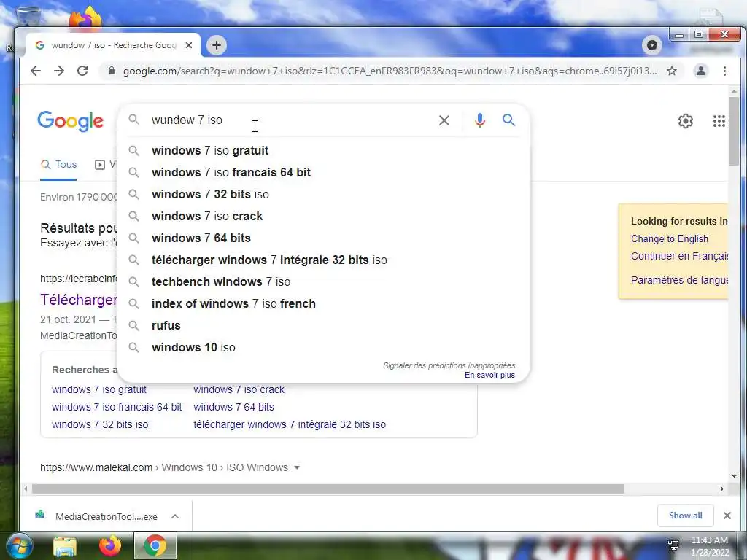Go back with Chrome's back arrow

tap(36, 71)
